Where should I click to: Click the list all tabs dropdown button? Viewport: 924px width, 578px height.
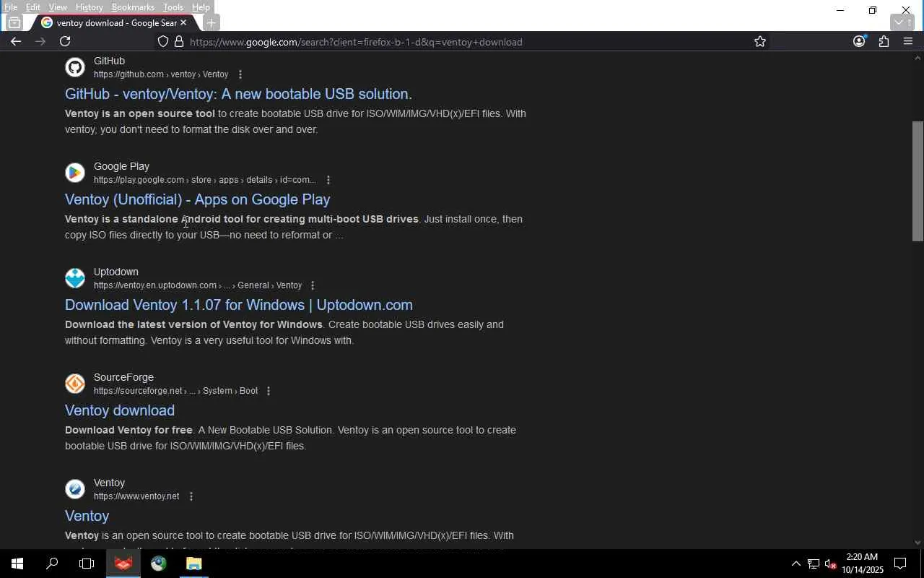[903, 22]
